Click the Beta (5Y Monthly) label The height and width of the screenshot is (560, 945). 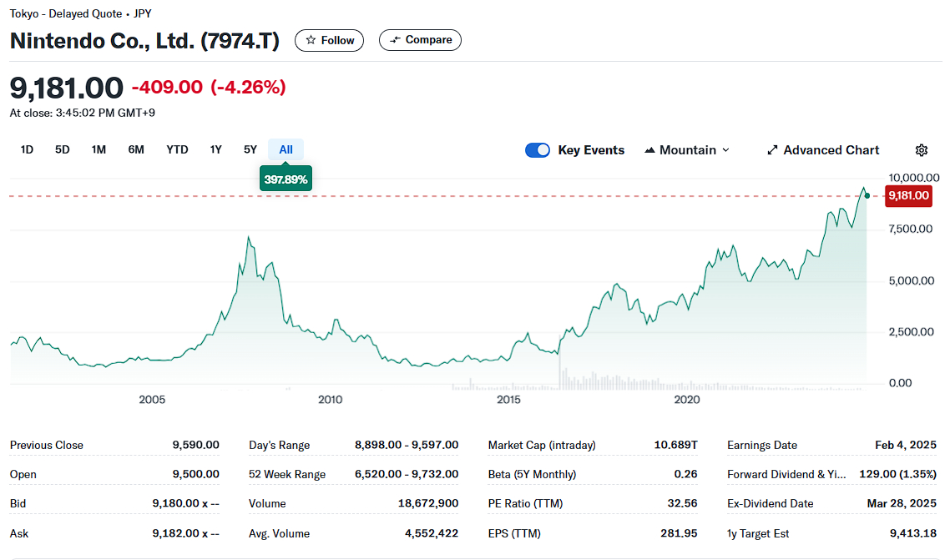click(532, 474)
